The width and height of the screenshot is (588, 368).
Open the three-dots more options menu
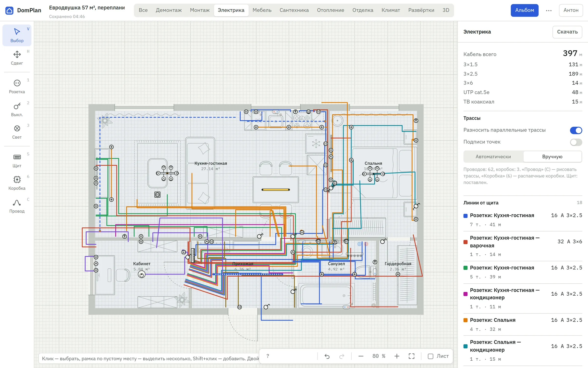(x=549, y=10)
